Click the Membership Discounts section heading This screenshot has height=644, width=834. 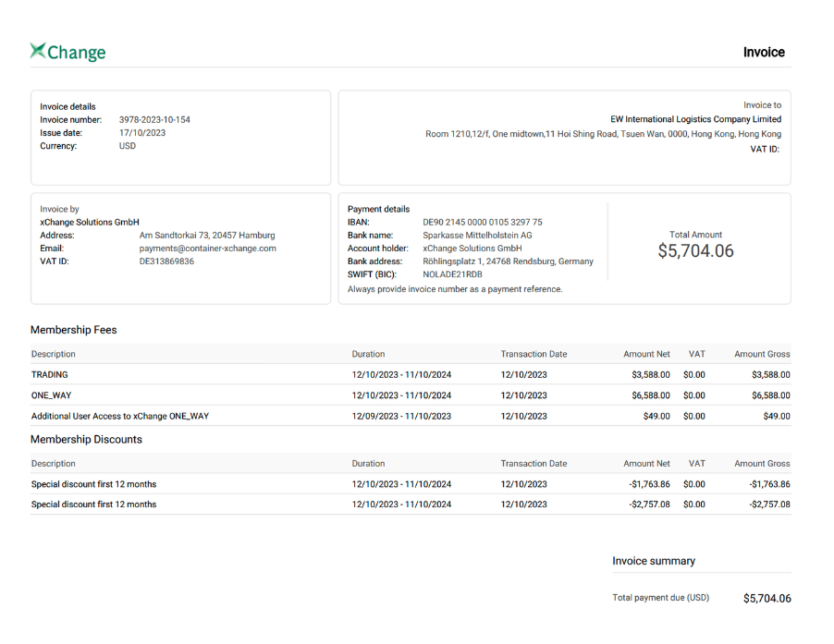tap(86, 440)
